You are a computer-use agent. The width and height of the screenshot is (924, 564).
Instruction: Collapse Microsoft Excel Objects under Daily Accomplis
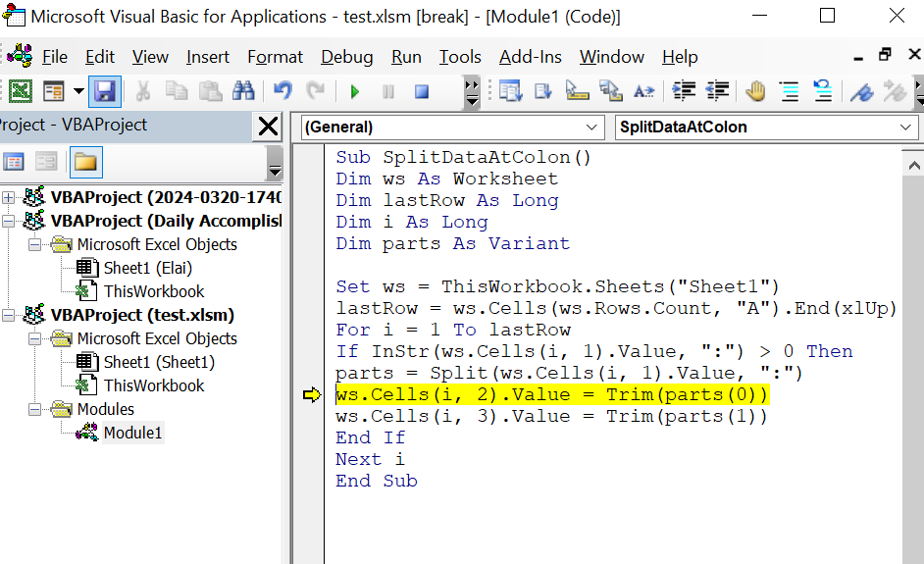[x=35, y=244]
